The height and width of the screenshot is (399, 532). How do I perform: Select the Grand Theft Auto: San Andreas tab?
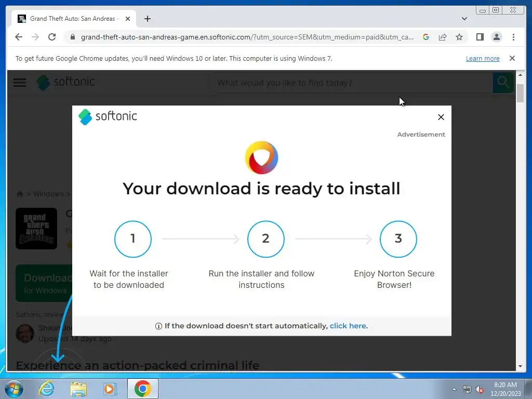pos(74,19)
